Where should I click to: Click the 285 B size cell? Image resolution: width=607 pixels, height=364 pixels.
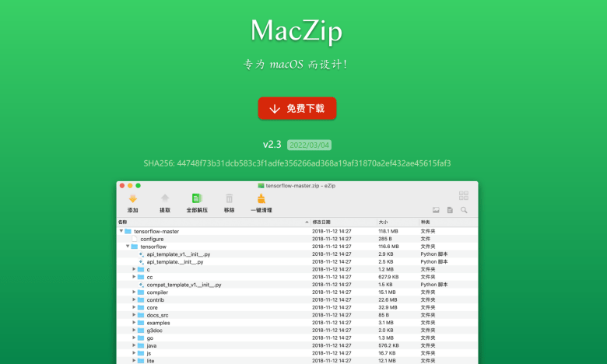385,239
